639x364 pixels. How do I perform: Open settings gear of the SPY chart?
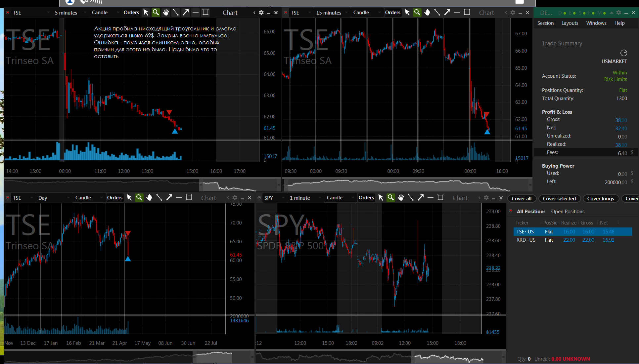pyautogui.click(x=486, y=198)
